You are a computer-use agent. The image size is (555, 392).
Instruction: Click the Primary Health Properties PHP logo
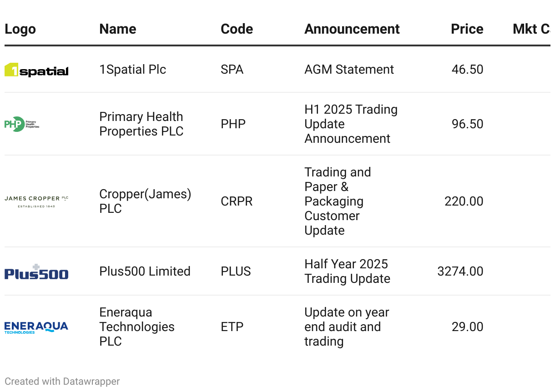tap(22, 124)
